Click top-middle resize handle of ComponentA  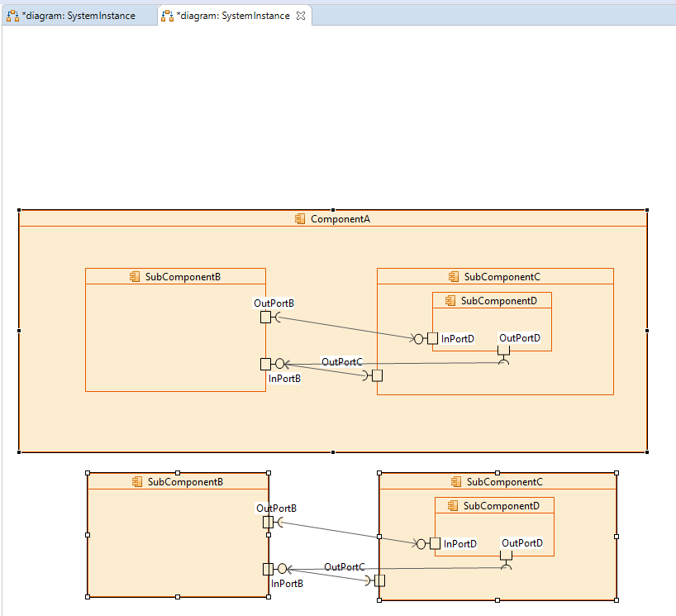pos(332,210)
